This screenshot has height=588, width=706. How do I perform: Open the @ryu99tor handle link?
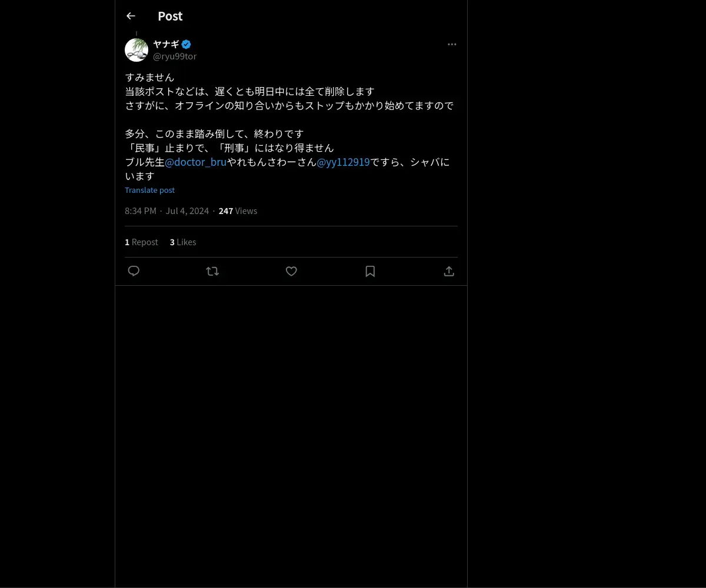tap(175, 56)
